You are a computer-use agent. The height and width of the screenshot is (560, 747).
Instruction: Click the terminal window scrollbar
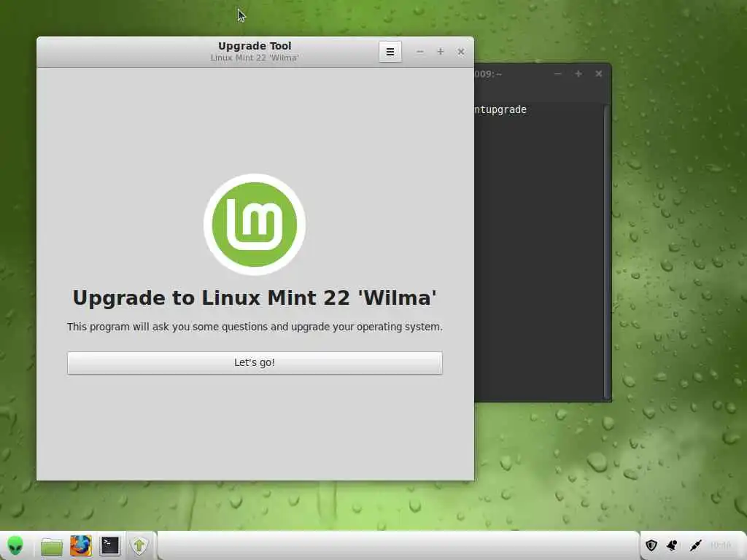(x=606, y=252)
